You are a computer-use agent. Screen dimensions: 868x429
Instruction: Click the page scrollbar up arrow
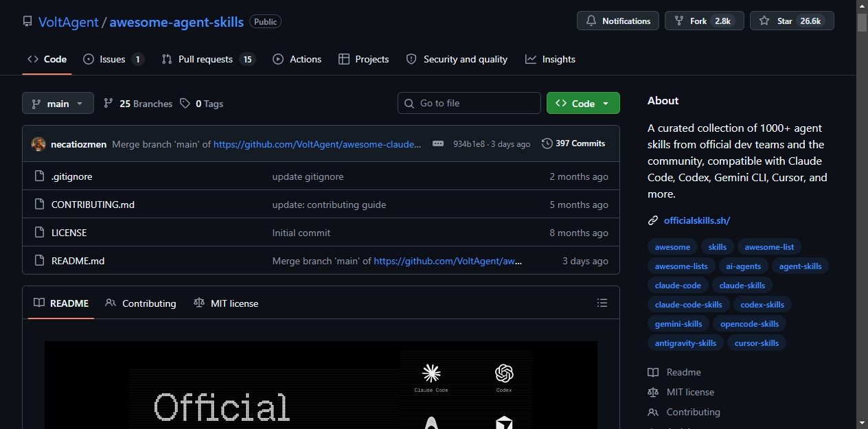[x=862, y=6]
